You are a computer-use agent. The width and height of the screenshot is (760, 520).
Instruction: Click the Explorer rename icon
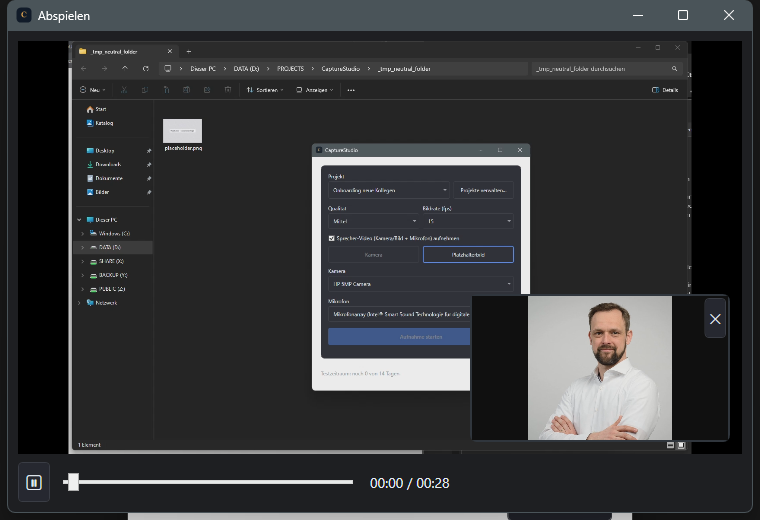[x=187, y=90]
